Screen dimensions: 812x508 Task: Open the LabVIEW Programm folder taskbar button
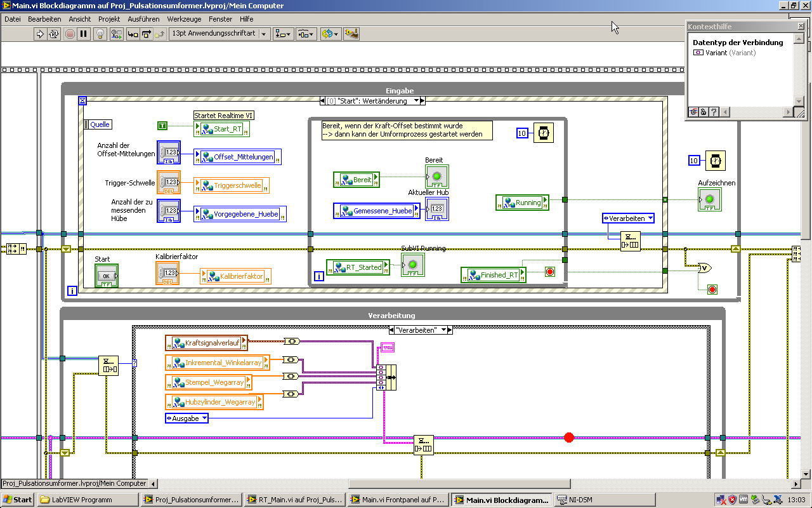click(88, 500)
